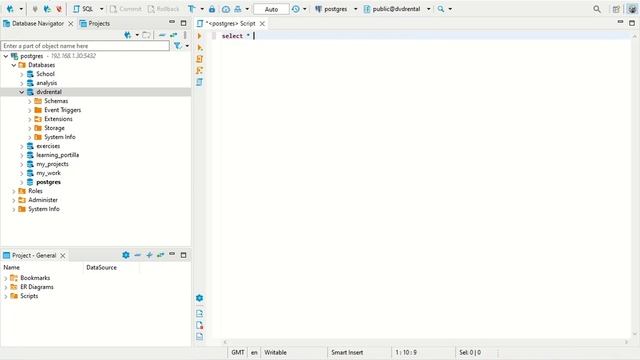This screenshot has height=360, width=640.
Task: Click the plus icon in Project panel
Action: pyautogui.click(x=149, y=255)
